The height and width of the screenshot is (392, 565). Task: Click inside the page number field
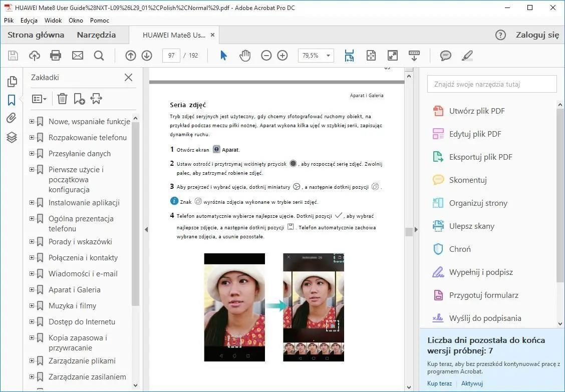[x=171, y=56]
